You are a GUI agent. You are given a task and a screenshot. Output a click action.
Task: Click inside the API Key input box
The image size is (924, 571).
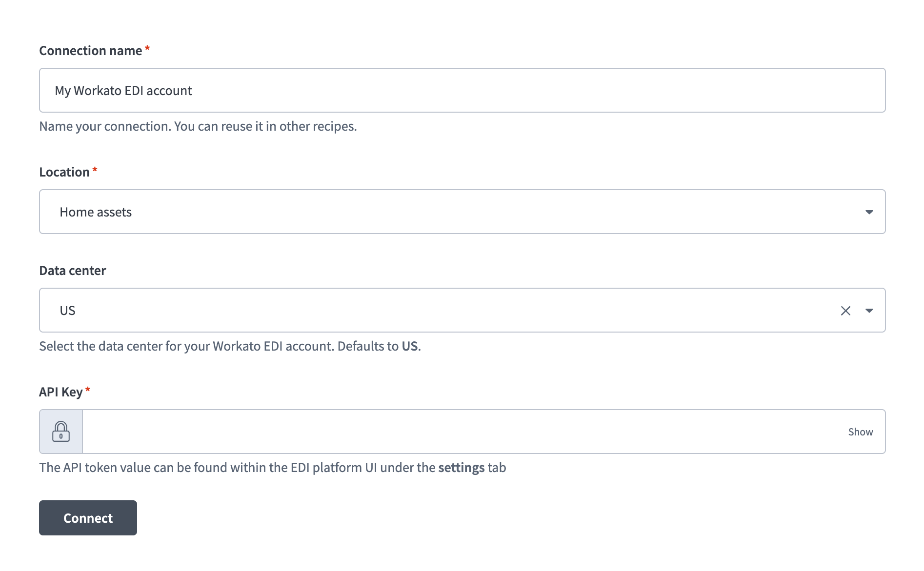tap(463, 432)
